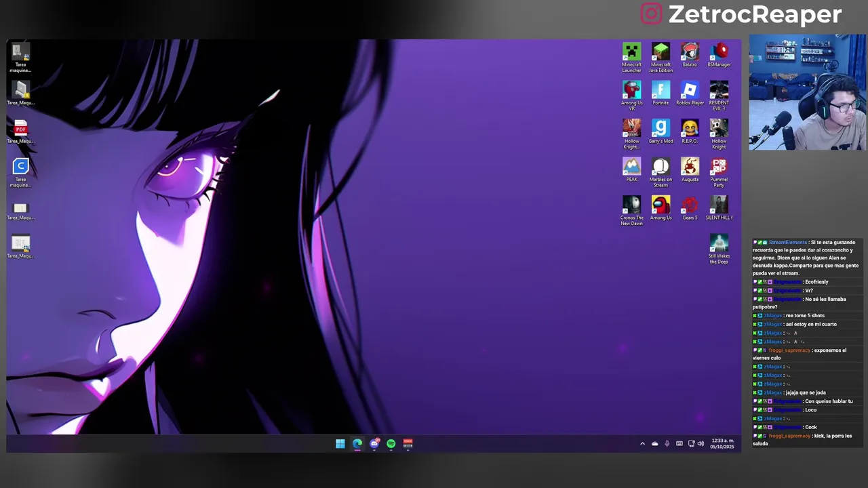Launch RESIDENT EVIL 3 shortcut
868x488 pixels.
(x=719, y=96)
